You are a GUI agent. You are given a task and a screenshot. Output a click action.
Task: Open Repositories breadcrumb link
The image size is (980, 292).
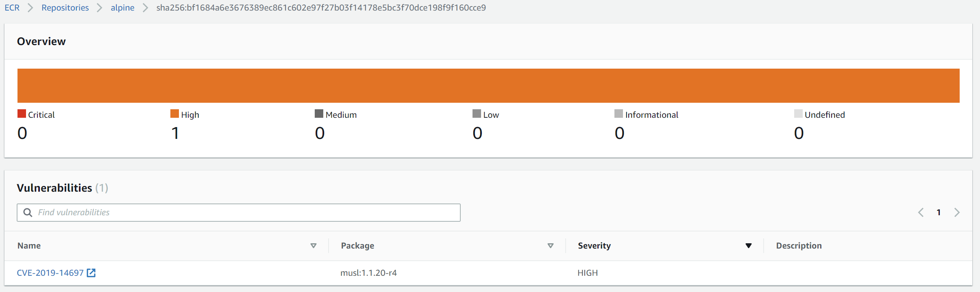(65, 8)
